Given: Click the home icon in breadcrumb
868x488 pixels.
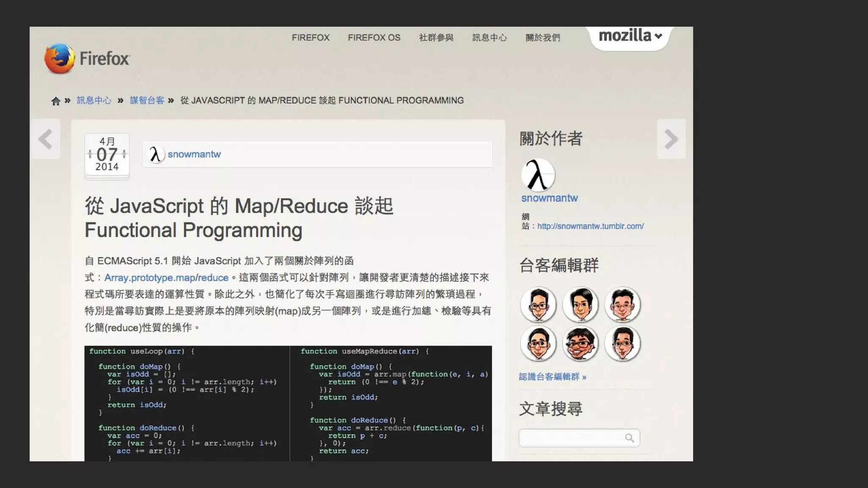Looking at the screenshot, I should click(56, 101).
